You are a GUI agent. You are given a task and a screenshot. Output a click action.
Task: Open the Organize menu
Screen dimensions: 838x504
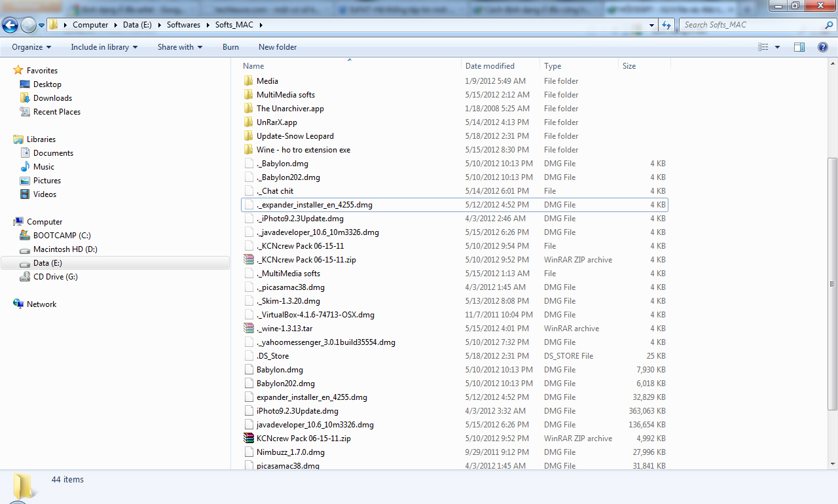31,47
